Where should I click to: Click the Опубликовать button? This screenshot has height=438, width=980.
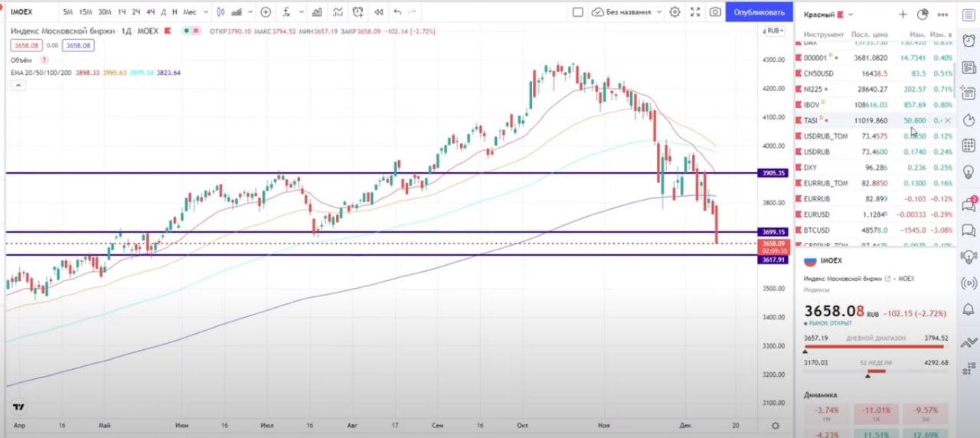pyautogui.click(x=759, y=12)
